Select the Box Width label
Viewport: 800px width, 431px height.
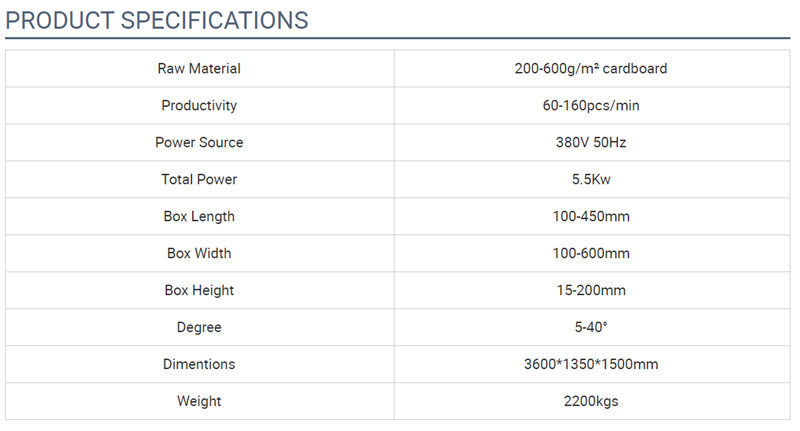click(199, 253)
